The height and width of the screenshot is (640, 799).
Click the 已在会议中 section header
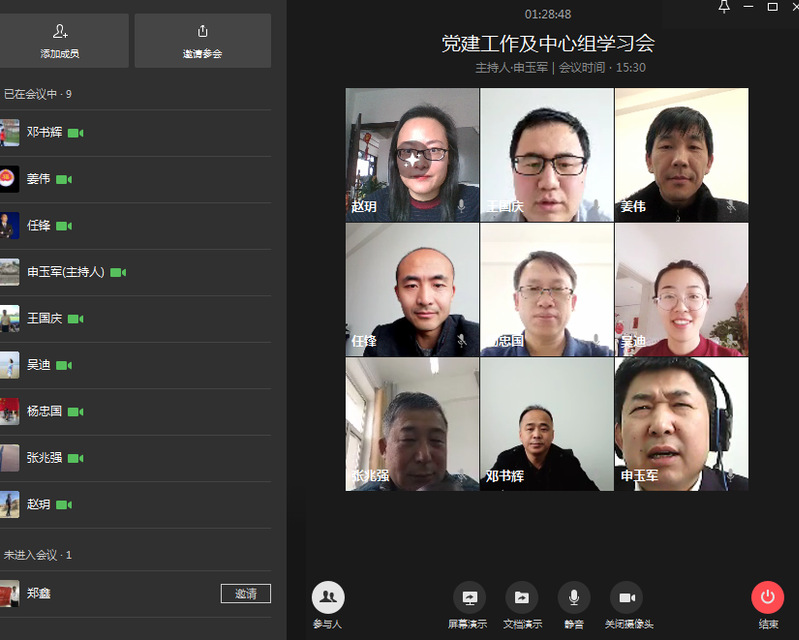[x=38, y=94]
